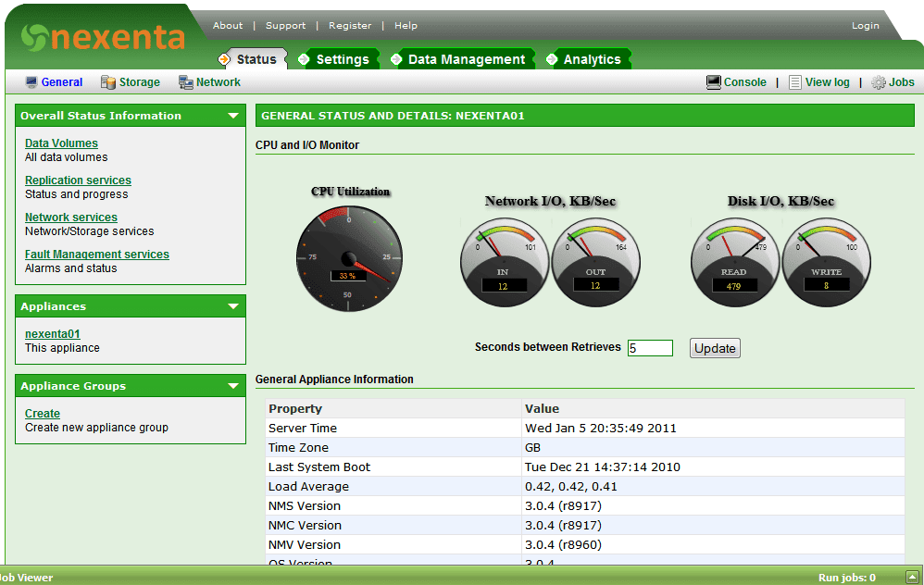Open the Replication services link
The width and height of the screenshot is (924, 585).
78,180
